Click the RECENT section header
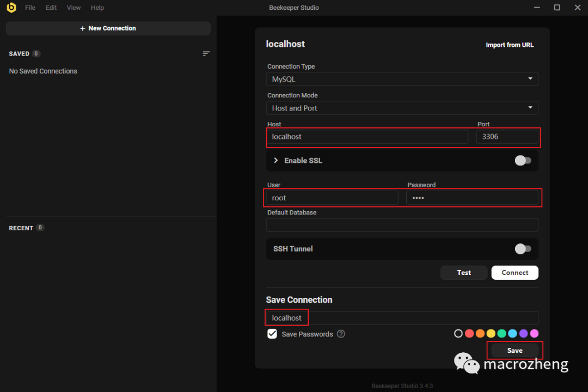The height and width of the screenshot is (392, 588). tap(21, 228)
